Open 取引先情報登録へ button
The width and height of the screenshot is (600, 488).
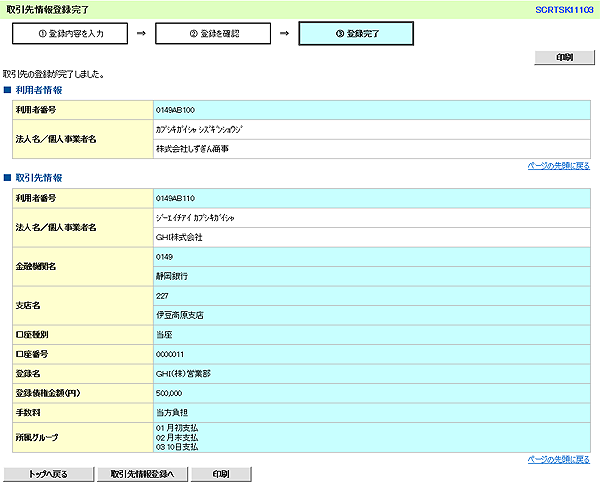pos(142,474)
